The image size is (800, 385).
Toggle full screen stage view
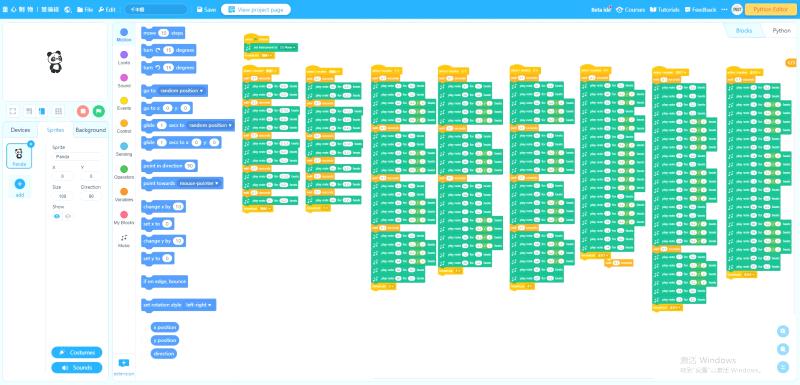click(13, 111)
